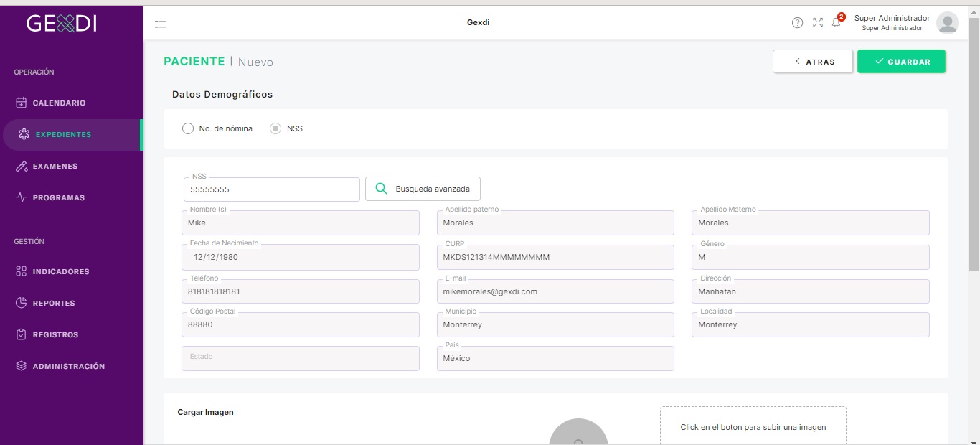Image resolution: width=980 pixels, height=445 pixels.
Task: Click the Apellido Materno field
Action: [x=811, y=222]
